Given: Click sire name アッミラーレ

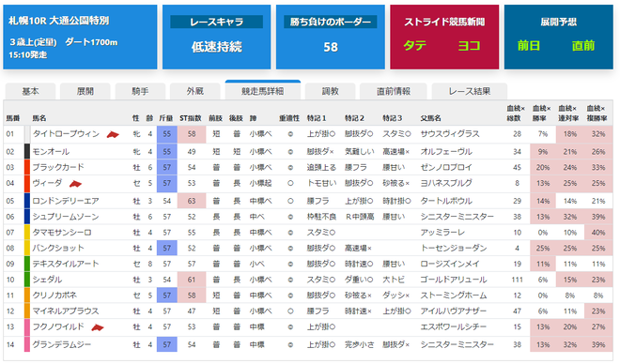Looking at the screenshot, I should 442,233.
